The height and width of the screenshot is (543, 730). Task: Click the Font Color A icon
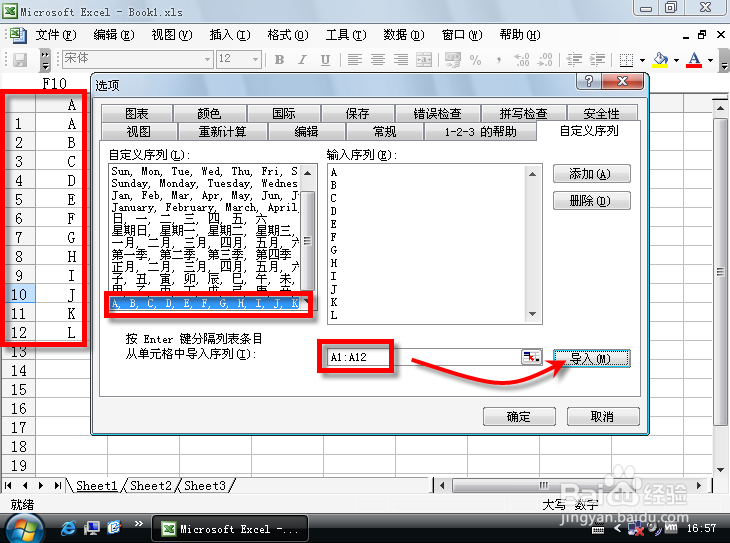pos(694,60)
